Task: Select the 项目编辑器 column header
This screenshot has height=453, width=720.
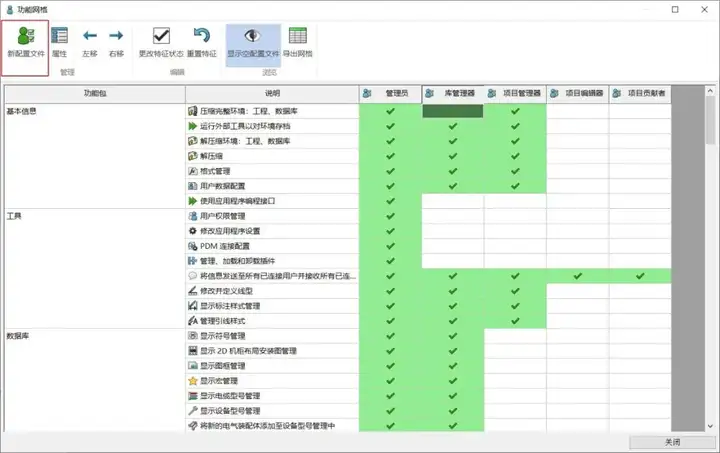Action: (x=578, y=94)
